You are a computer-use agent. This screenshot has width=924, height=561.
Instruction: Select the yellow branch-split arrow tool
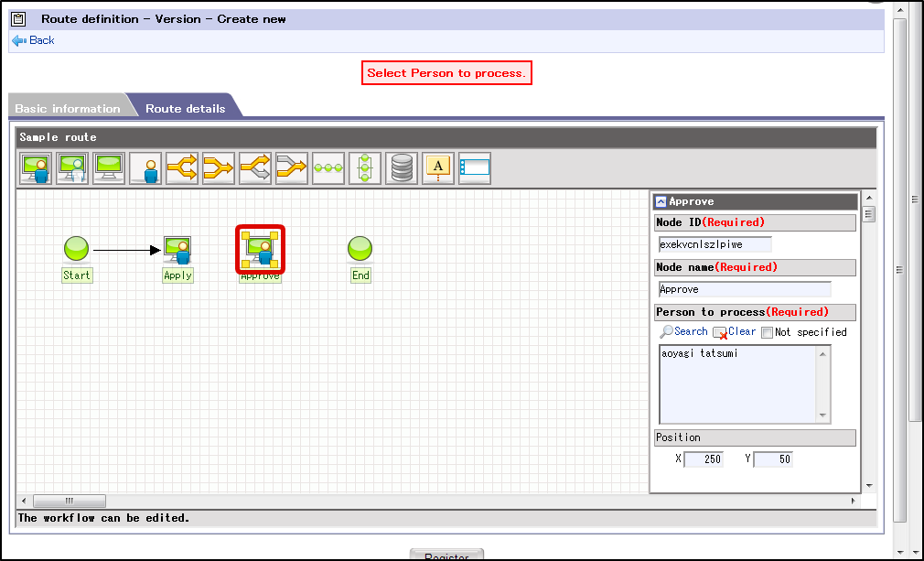(x=181, y=168)
